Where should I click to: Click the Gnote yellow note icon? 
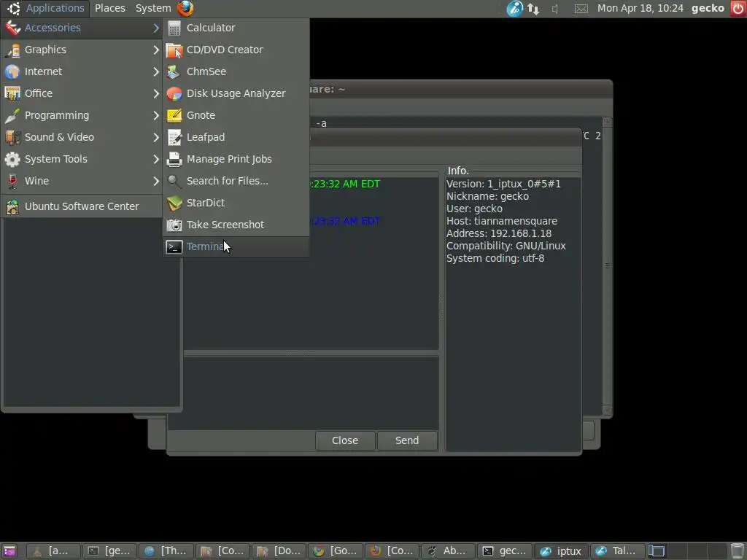tap(174, 116)
